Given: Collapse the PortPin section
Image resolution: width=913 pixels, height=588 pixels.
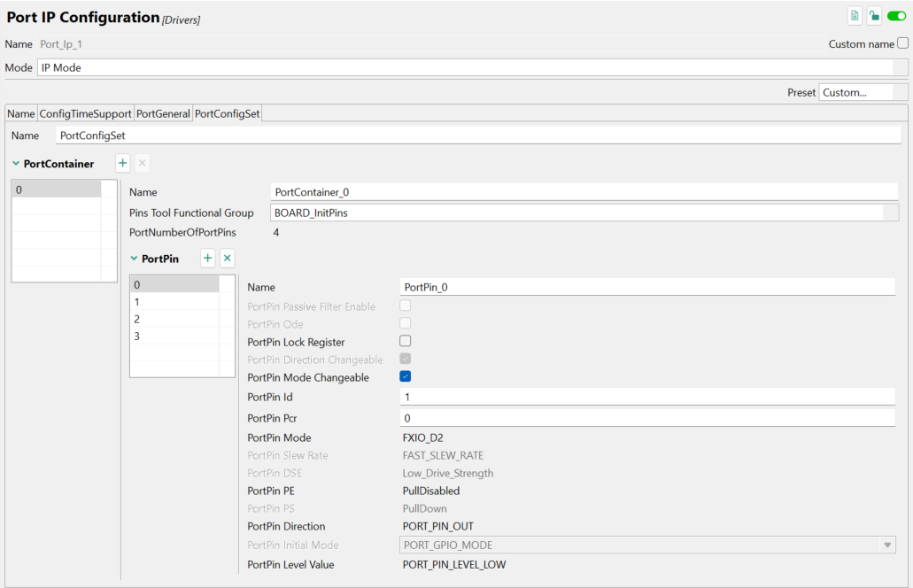Looking at the screenshot, I should coord(135,259).
